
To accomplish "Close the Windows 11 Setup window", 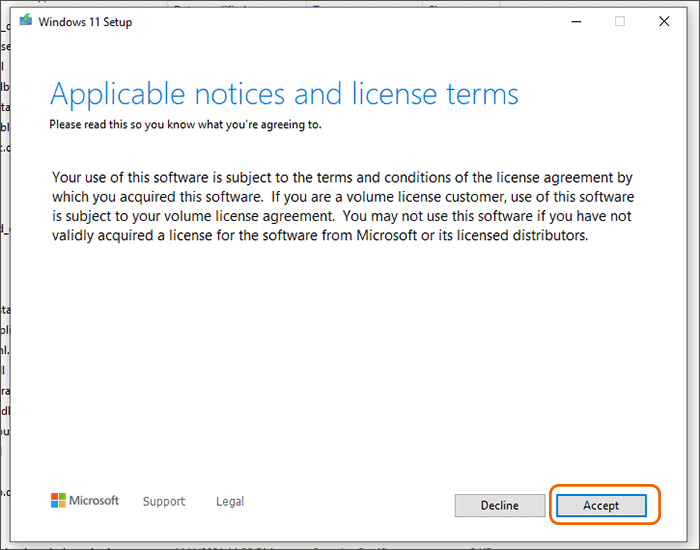I will (664, 21).
